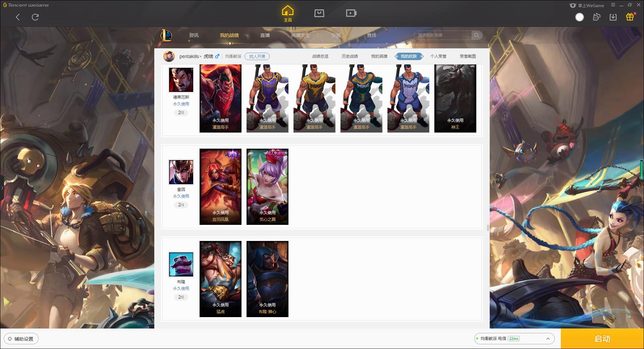Open the 猛虎 skin card
This screenshot has height=349, width=644.
(220, 279)
